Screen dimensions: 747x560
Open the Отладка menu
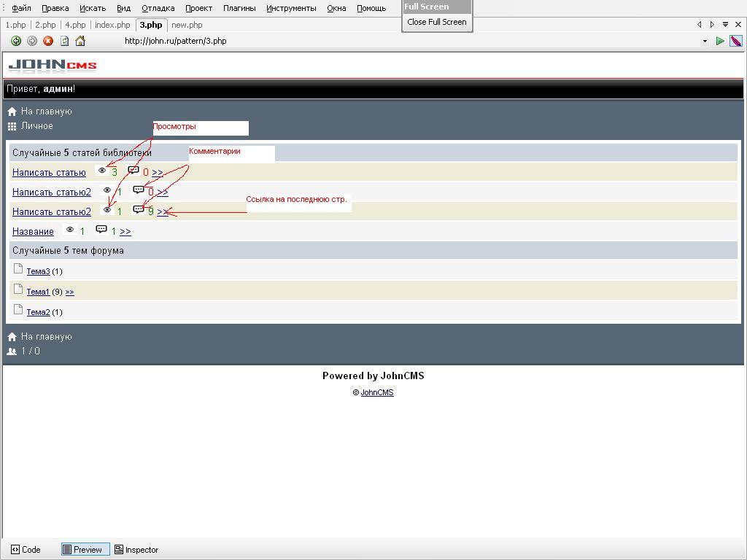158,8
